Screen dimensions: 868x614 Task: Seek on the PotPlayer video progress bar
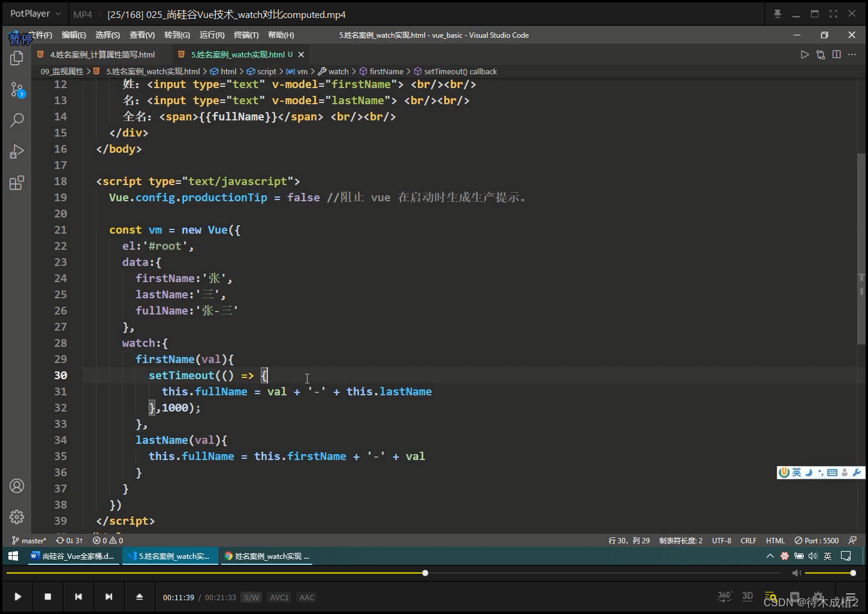coord(393,573)
